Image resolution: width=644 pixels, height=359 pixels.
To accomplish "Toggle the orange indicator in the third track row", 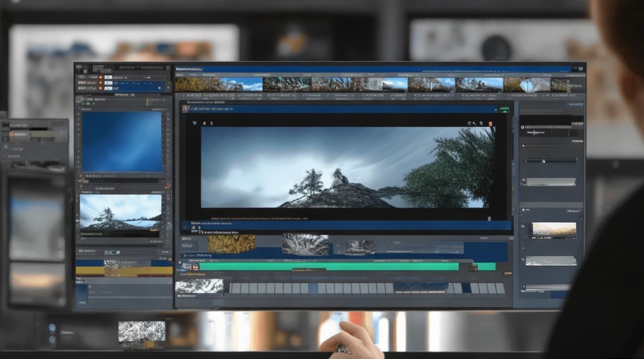I will (x=100, y=89).
